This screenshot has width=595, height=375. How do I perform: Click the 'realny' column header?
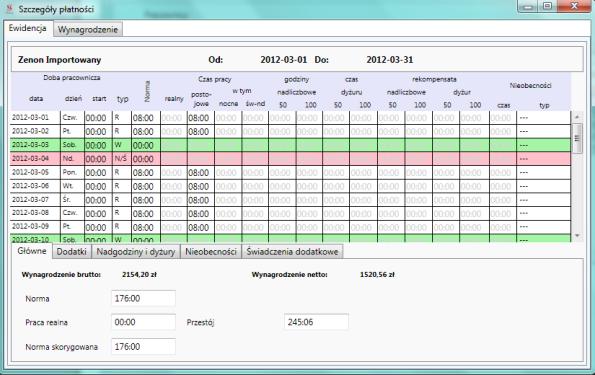tap(174, 99)
